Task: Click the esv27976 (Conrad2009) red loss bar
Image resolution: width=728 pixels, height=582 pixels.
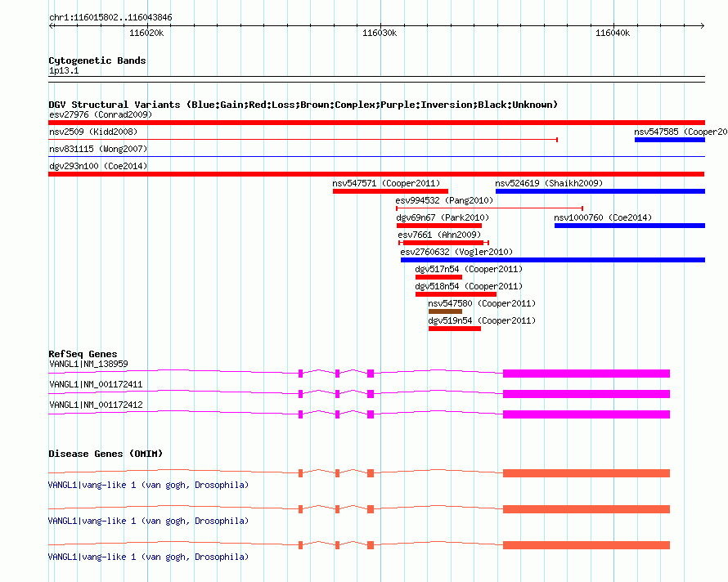Action: point(376,123)
